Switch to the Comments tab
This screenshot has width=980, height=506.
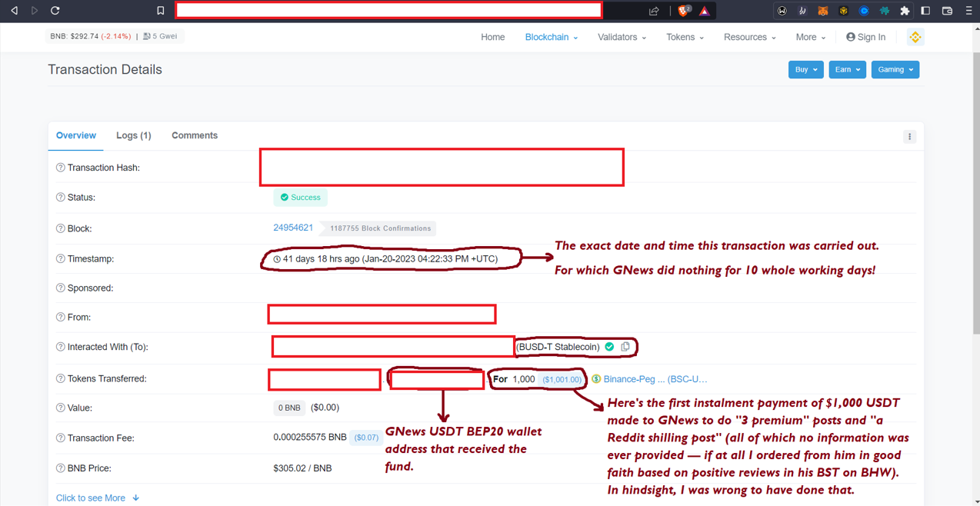pyautogui.click(x=195, y=135)
